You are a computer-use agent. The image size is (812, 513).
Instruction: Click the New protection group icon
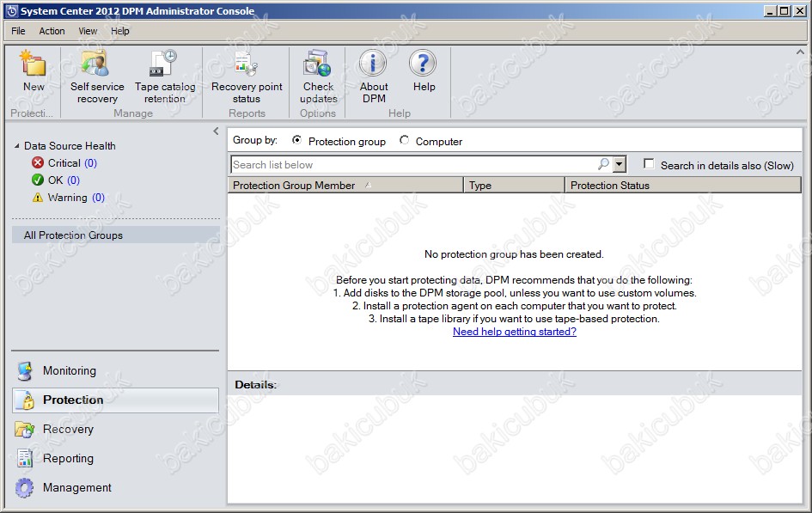tap(34, 64)
